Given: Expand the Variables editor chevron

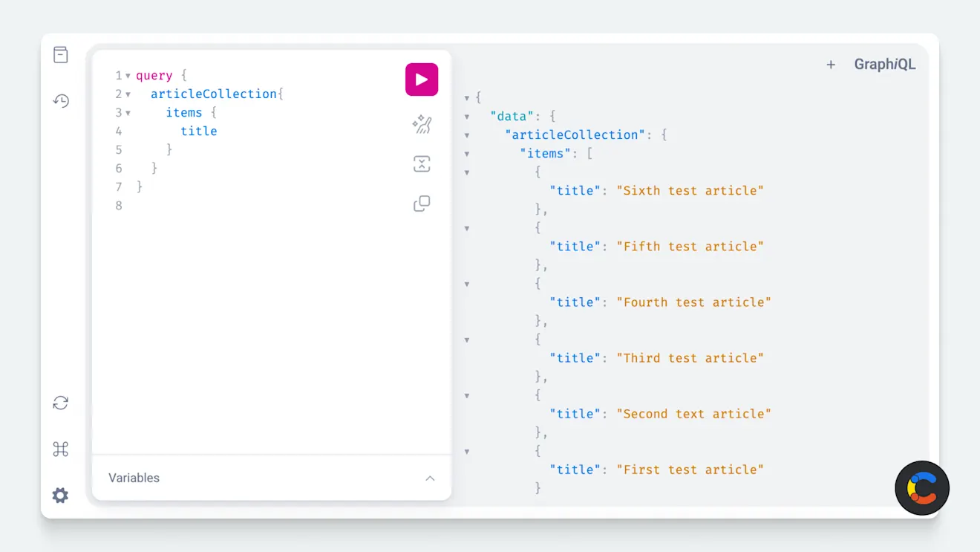Looking at the screenshot, I should (x=430, y=478).
